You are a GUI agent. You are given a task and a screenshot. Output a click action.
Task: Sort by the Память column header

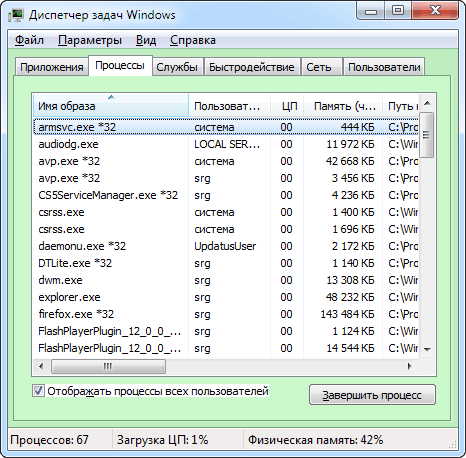(343, 106)
